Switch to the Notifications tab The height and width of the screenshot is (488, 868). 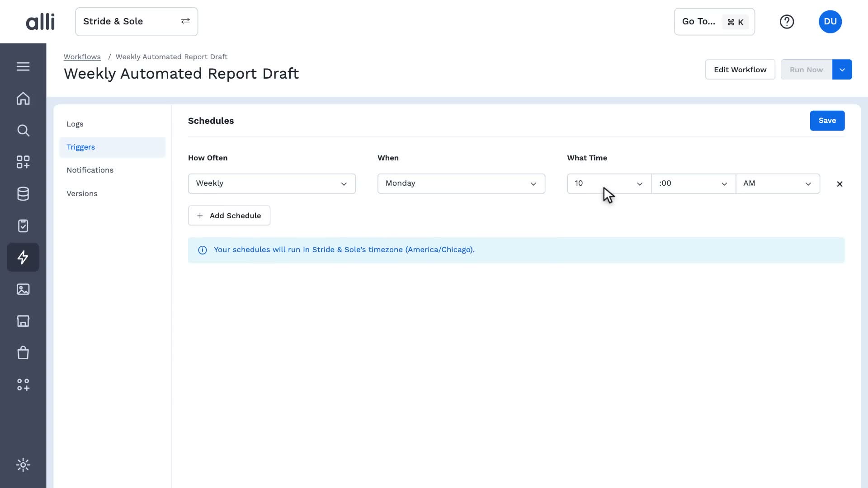112,170
